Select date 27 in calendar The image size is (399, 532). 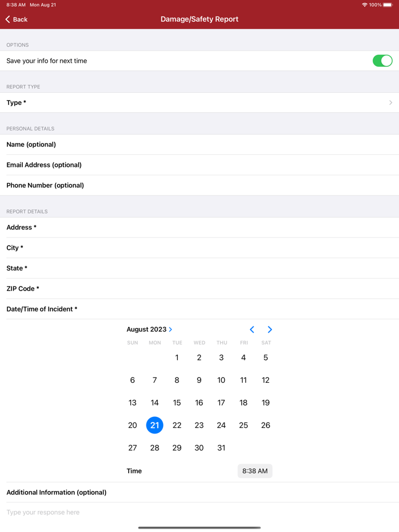[132, 448]
